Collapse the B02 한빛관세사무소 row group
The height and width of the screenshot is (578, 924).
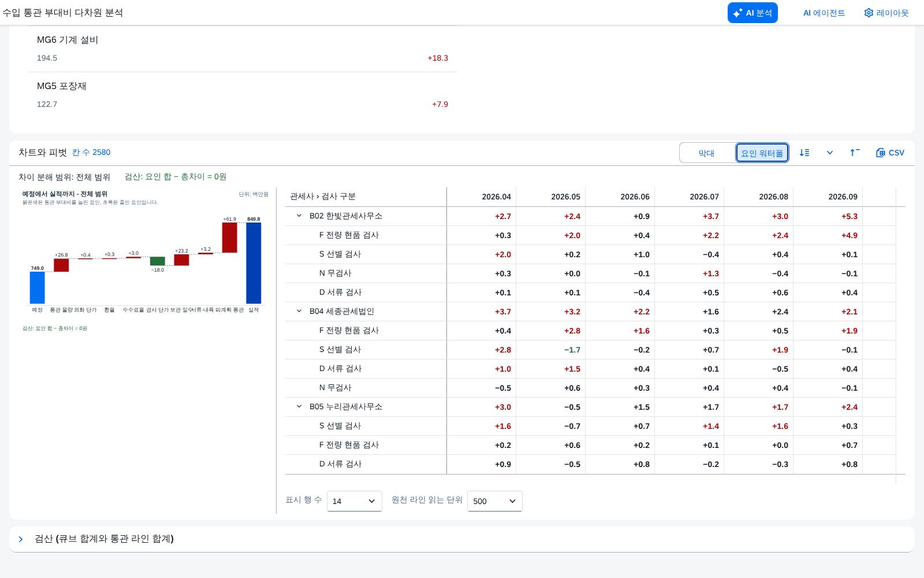pyautogui.click(x=299, y=216)
